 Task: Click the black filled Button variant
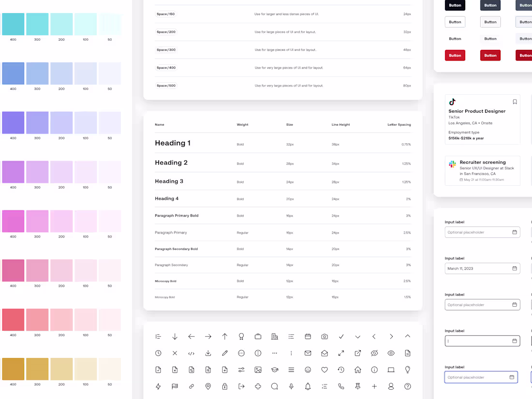[x=455, y=5]
